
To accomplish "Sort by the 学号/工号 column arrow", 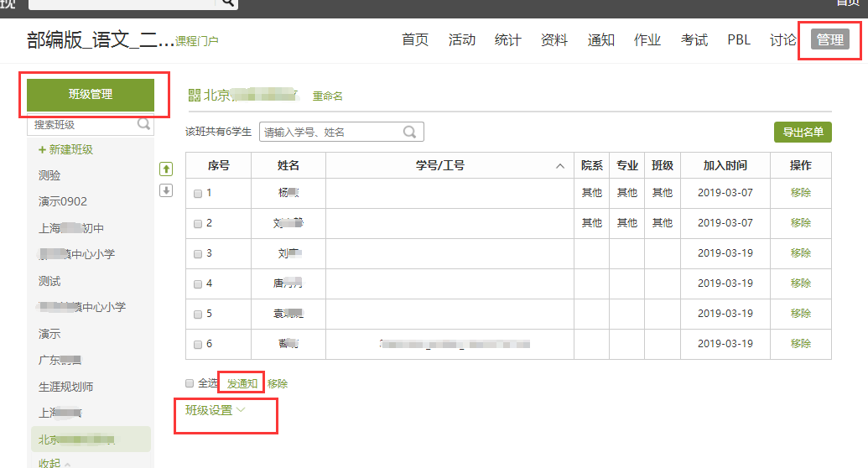I will [x=560, y=166].
